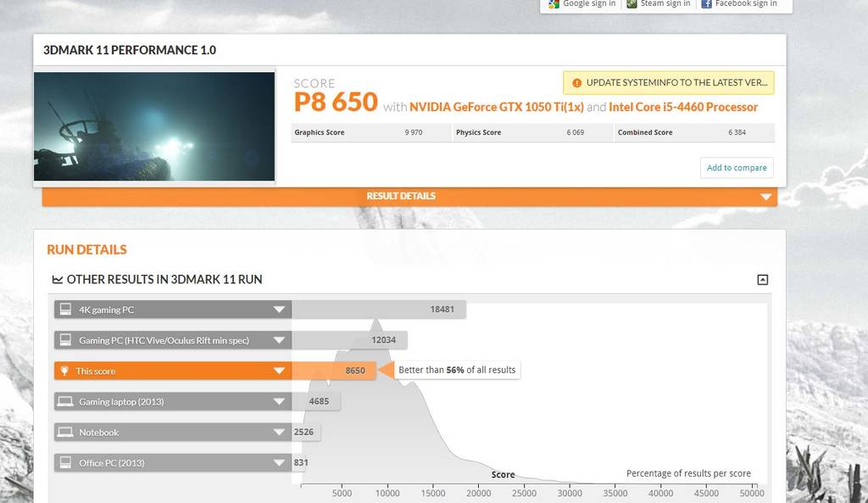Screen dimensions: 868x503
Task: Click the chart icon beside Other Results heading
Action: tap(57, 280)
